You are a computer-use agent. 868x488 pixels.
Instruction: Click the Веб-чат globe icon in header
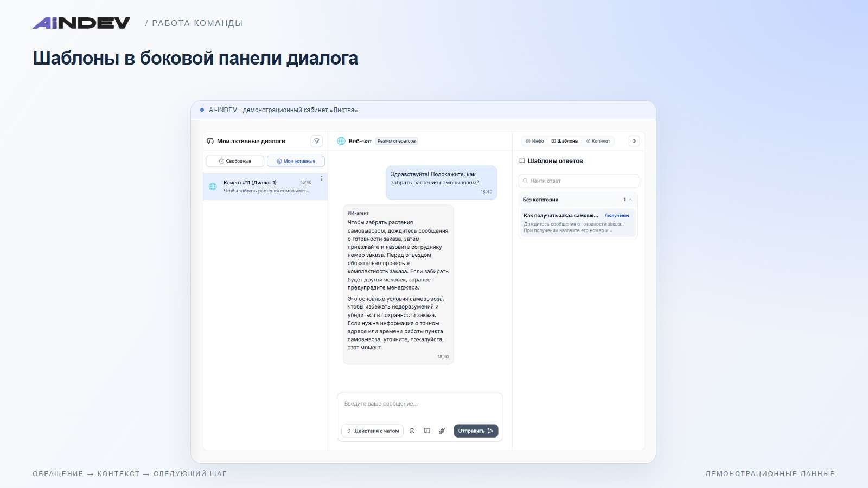click(x=341, y=141)
